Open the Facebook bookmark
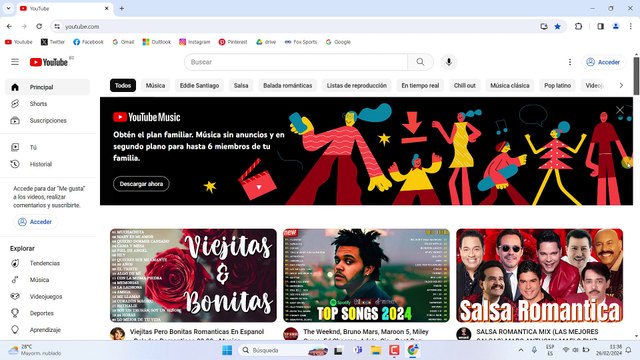Image resolution: width=640 pixels, height=360 pixels. tap(88, 42)
